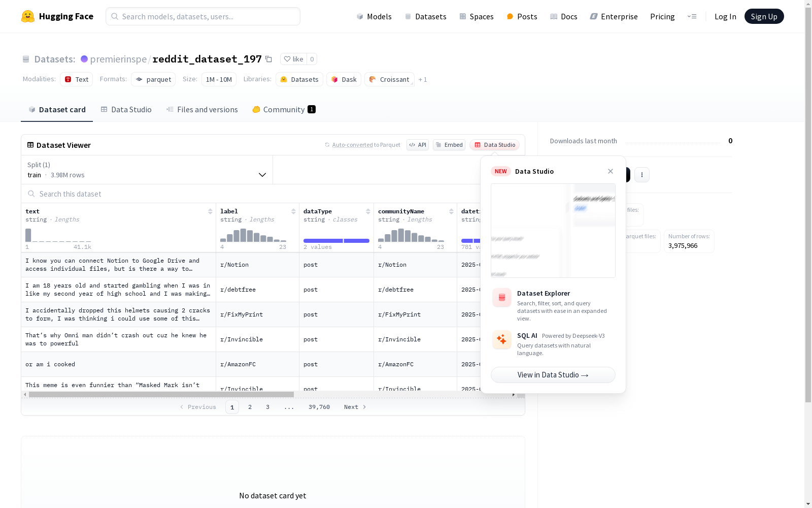Sort by the label column

[x=293, y=211]
